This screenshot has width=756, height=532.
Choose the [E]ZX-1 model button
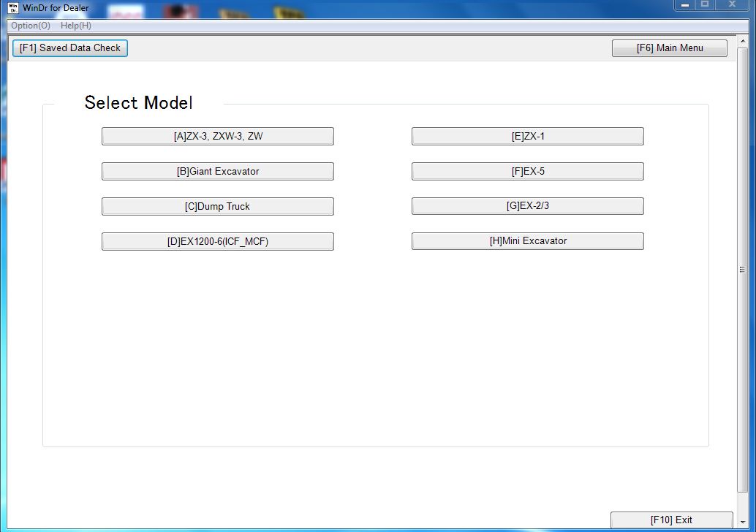click(528, 137)
